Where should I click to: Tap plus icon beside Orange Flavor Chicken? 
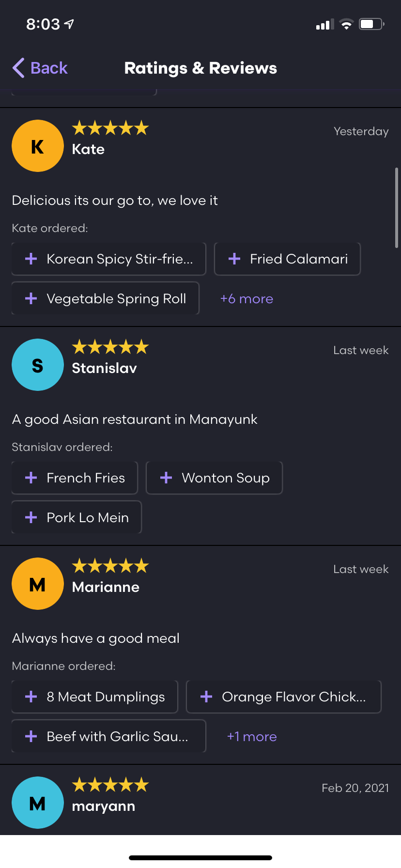[206, 697]
